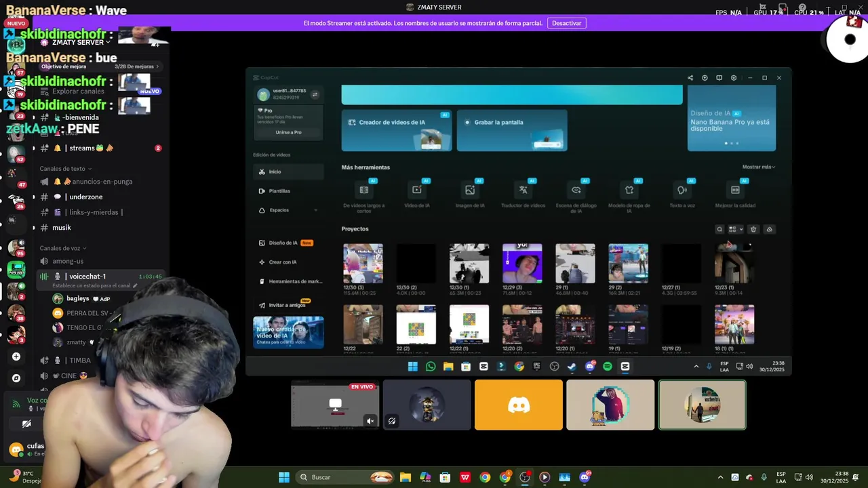Image resolution: width=868 pixels, height=488 pixels.
Task: Click the Add a server plus icon
Action: pos(16,357)
